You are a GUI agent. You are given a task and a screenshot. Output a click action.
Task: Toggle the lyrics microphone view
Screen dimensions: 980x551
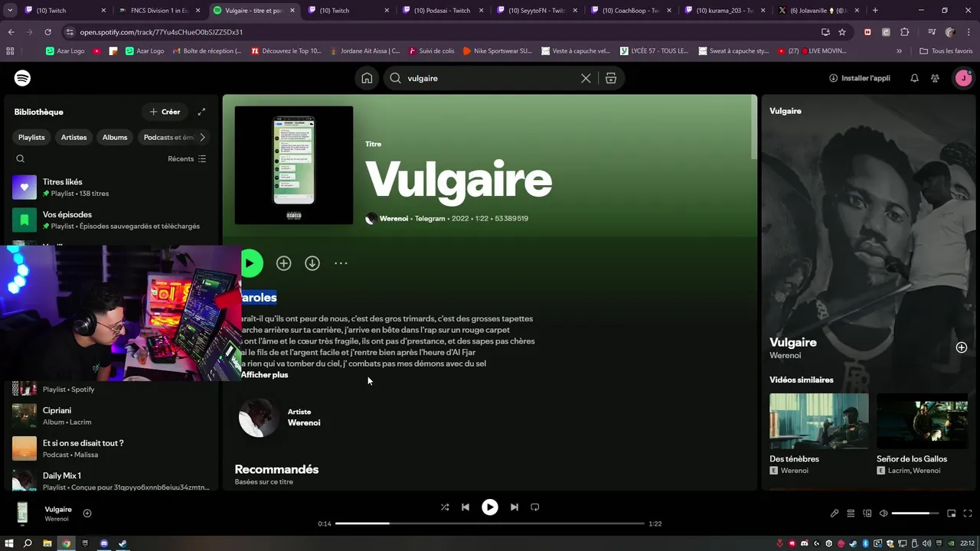point(835,514)
